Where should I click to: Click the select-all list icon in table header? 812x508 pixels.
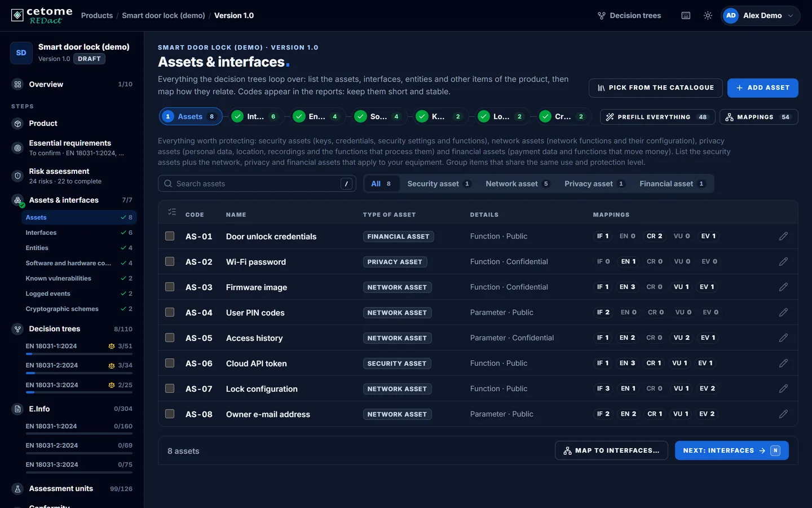[172, 212]
